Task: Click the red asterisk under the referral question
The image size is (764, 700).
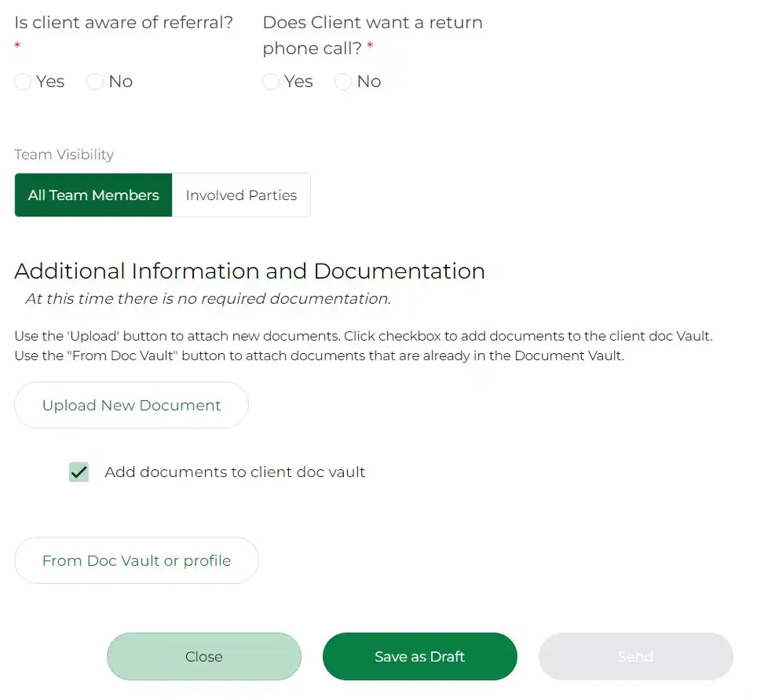Action: coord(17,47)
